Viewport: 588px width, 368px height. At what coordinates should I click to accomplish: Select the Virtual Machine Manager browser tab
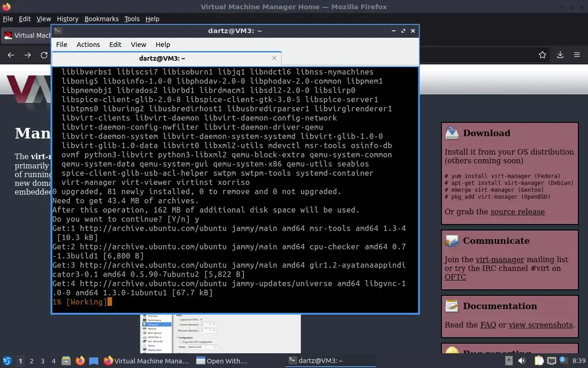point(27,35)
